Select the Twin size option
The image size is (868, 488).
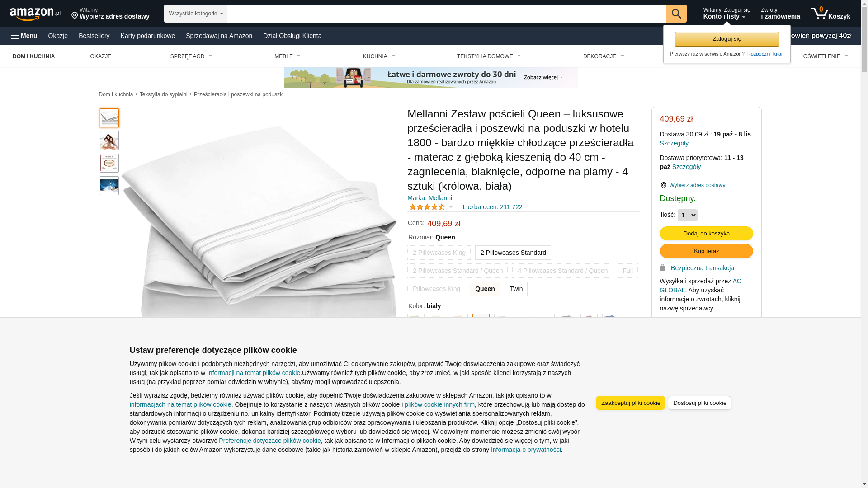(x=516, y=289)
